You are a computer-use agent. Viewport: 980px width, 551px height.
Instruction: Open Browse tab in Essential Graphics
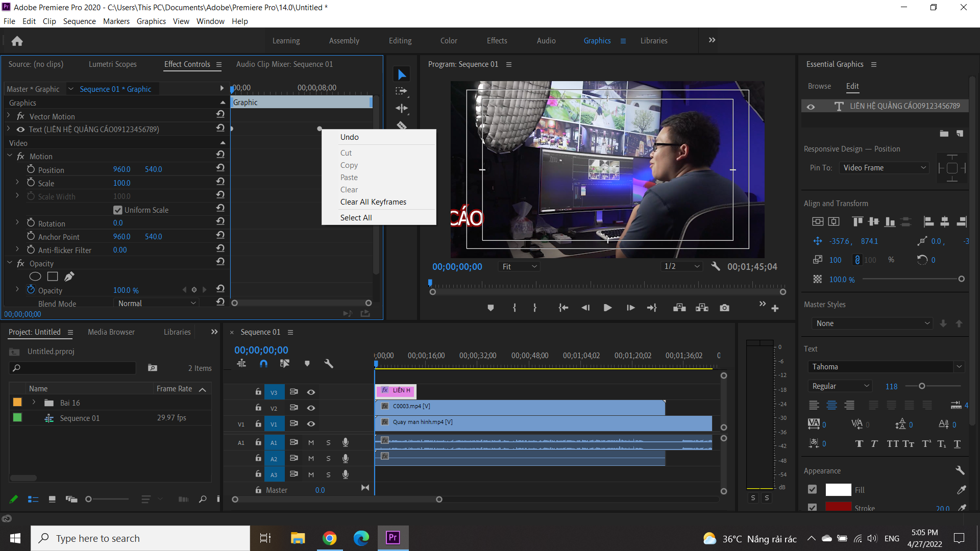coord(819,86)
